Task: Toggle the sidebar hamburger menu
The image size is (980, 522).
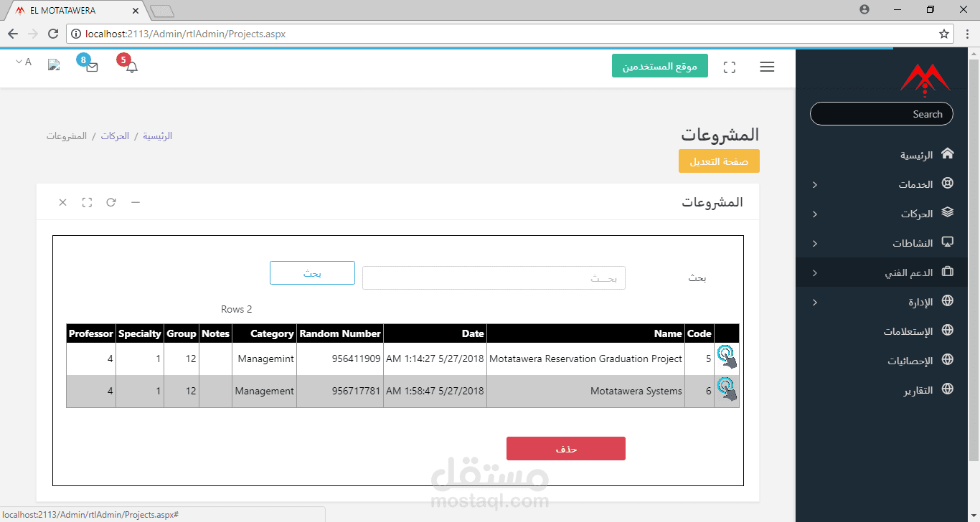Action: coord(767,67)
